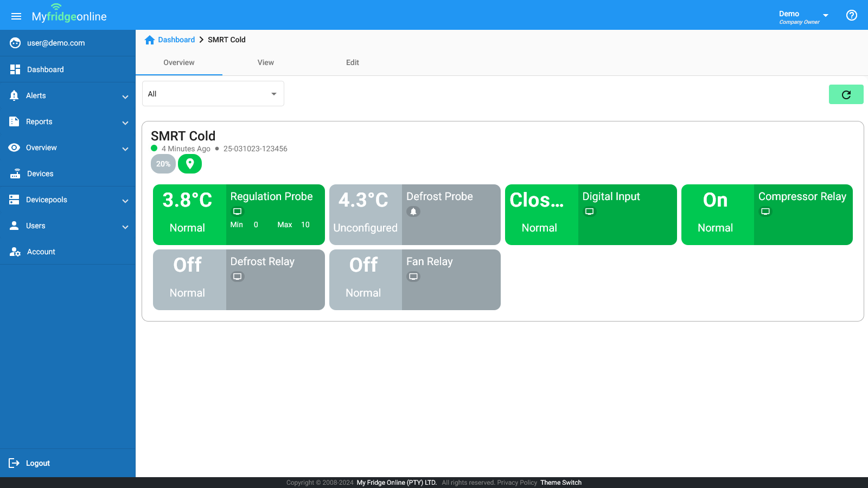The height and width of the screenshot is (488, 868).
Task: Click the Logout exit icon
Action: tap(14, 463)
